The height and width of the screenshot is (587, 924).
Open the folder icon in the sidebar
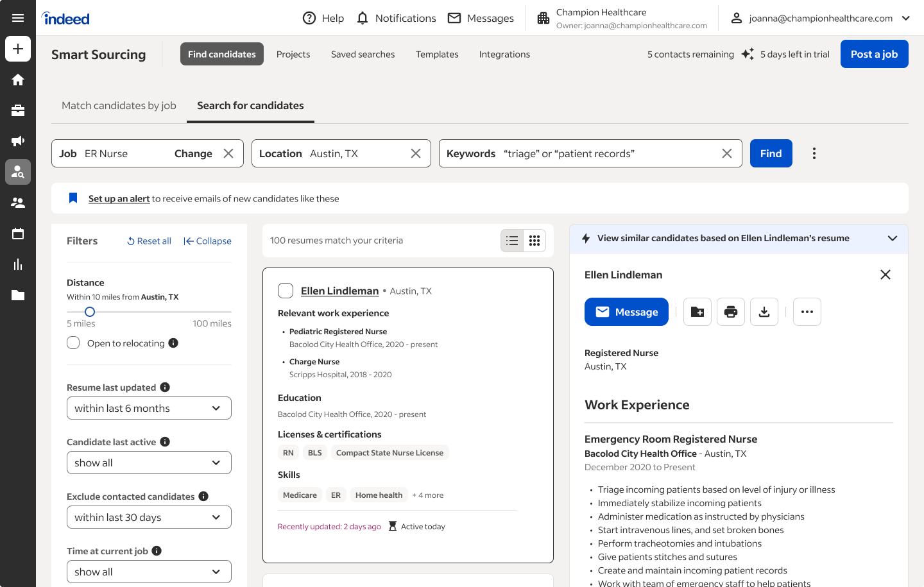[18, 295]
